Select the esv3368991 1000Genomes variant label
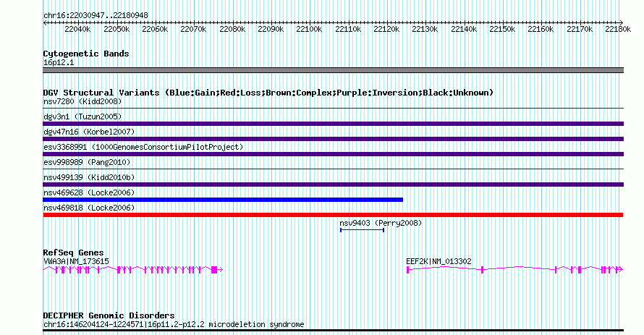Viewport: 644px width, 335px height. point(143,147)
